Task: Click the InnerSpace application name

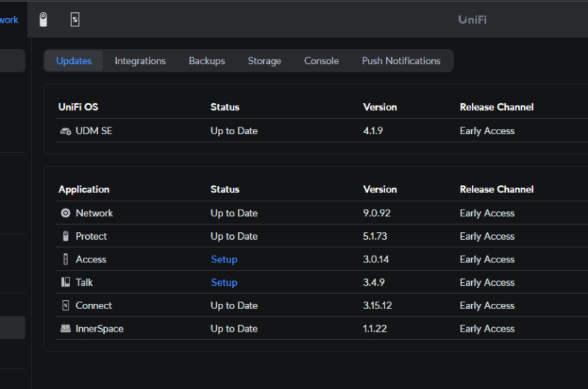Action: point(100,329)
